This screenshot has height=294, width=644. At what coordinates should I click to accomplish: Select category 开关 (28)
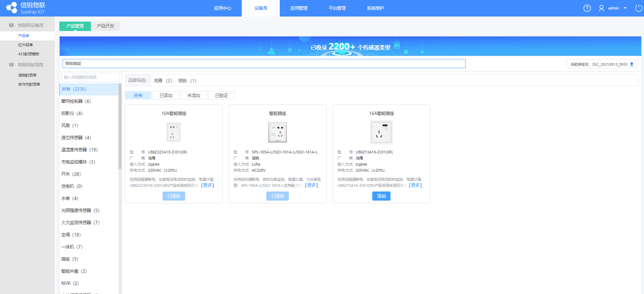point(89,174)
